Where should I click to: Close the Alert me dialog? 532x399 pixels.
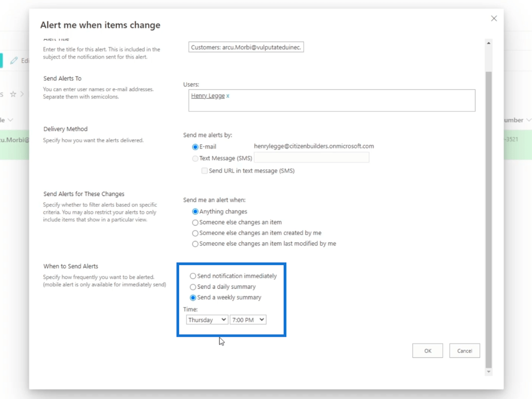tap(493, 18)
